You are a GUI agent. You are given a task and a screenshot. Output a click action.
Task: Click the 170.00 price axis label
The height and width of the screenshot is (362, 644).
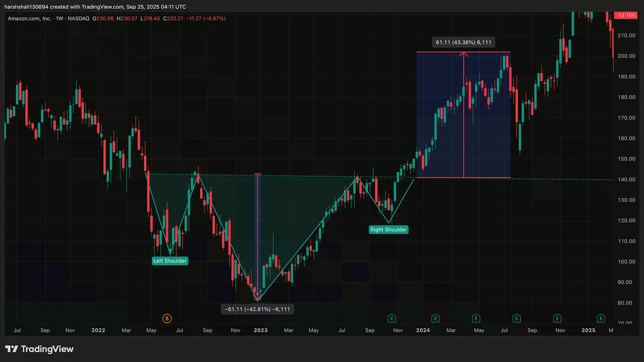[626, 118]
